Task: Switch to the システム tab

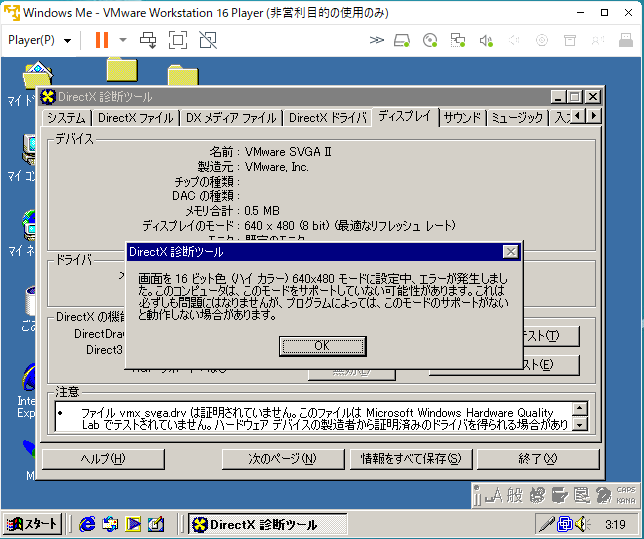Action: pyautogui.click(x=66, y=118)
